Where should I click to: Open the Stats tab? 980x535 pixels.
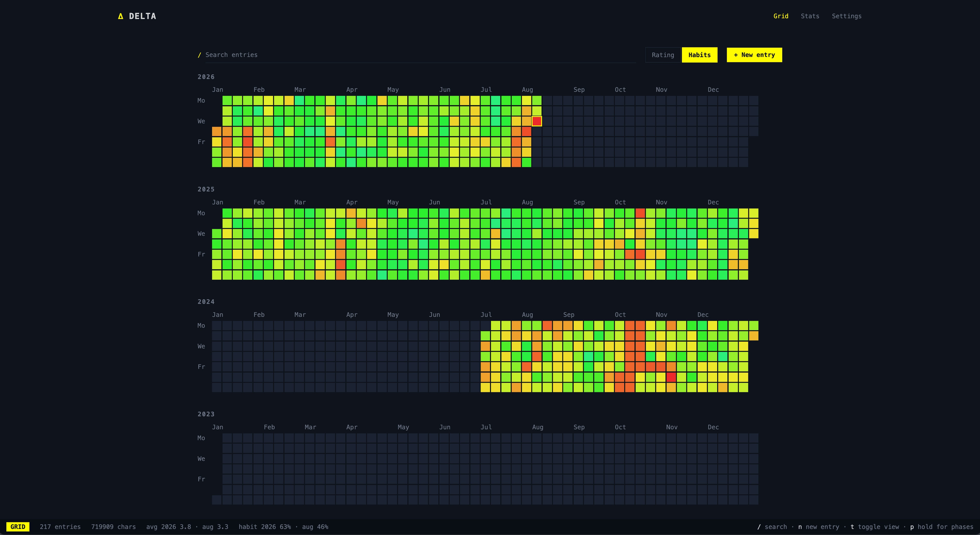click(x=810, y=16)
